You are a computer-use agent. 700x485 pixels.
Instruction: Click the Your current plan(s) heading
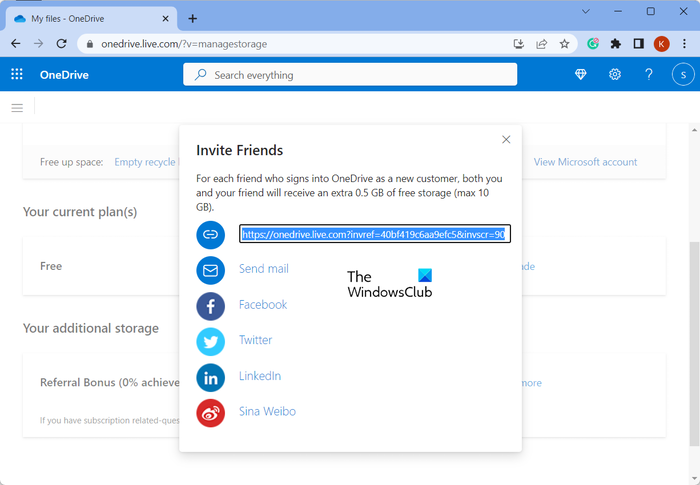pos(80,212)
